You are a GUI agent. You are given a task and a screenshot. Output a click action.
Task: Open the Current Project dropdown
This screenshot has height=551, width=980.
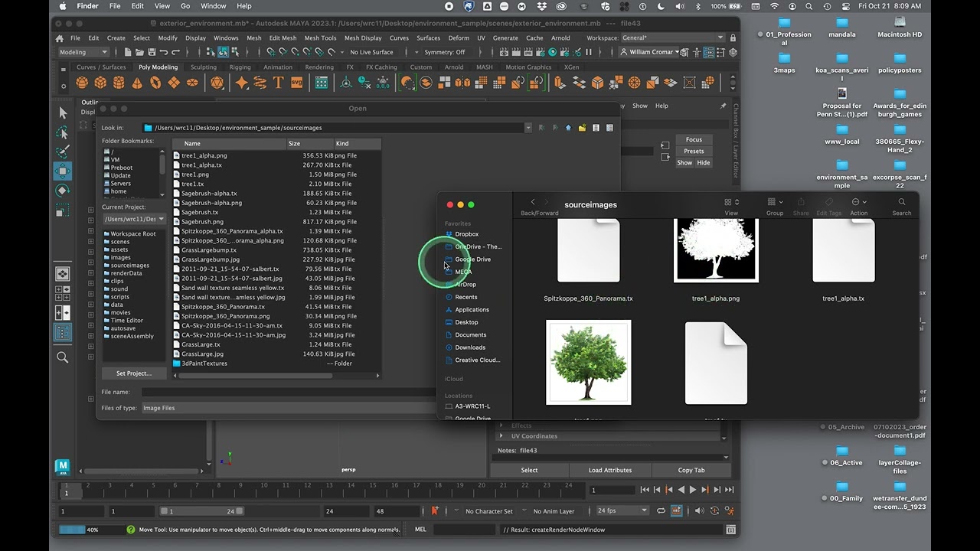(134, 219)
